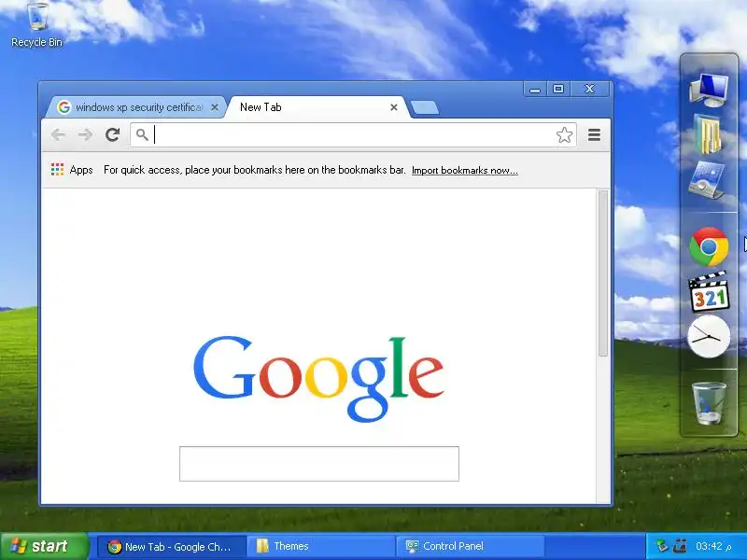Viewport: 747px width, 560px height.
Task: Click the clock widget in the dock
Action: [x=709, y=337]
